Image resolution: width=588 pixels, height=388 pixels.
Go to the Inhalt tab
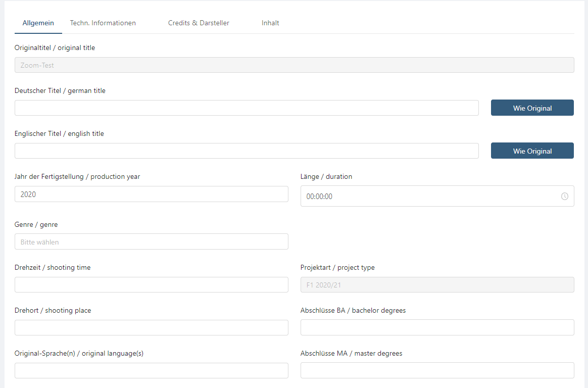pyautogui.click(x=270, y=23)
